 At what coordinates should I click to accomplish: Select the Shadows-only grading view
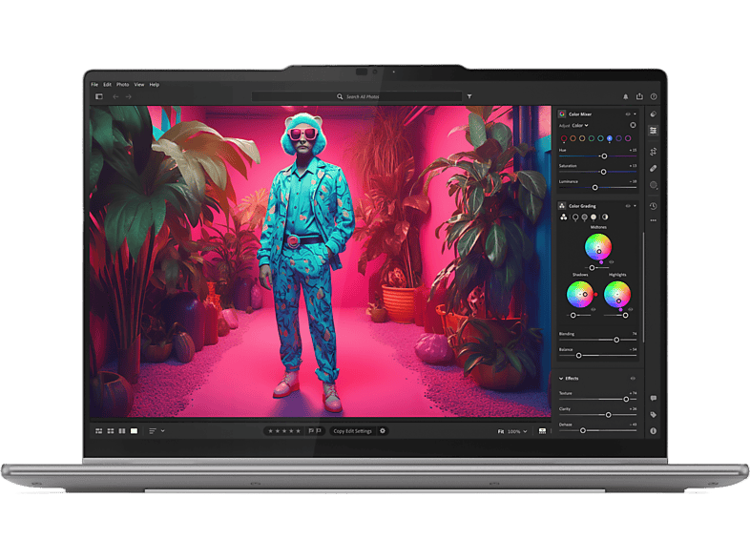coord(575,218)
